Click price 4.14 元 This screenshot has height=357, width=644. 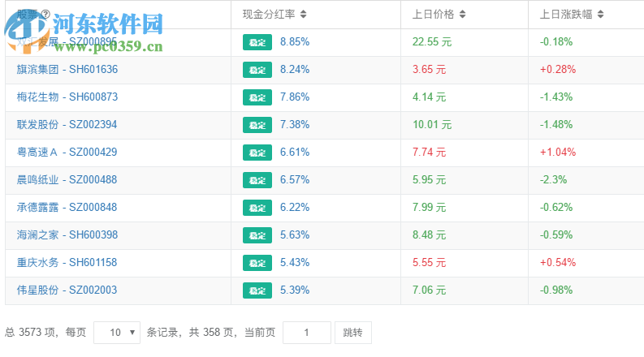coord(429,97)
